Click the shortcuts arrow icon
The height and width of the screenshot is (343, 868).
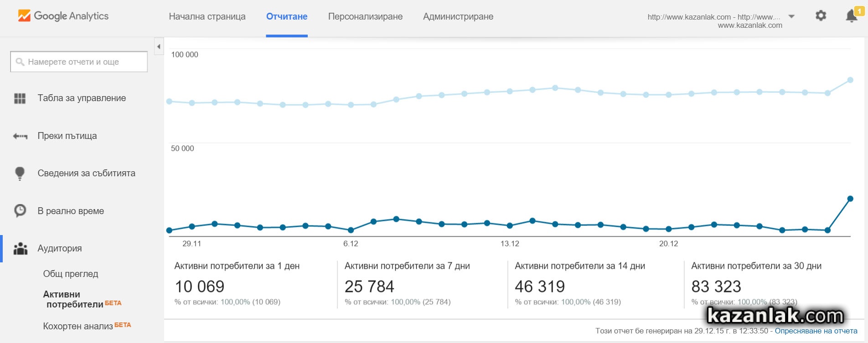[x=20, y=136]
